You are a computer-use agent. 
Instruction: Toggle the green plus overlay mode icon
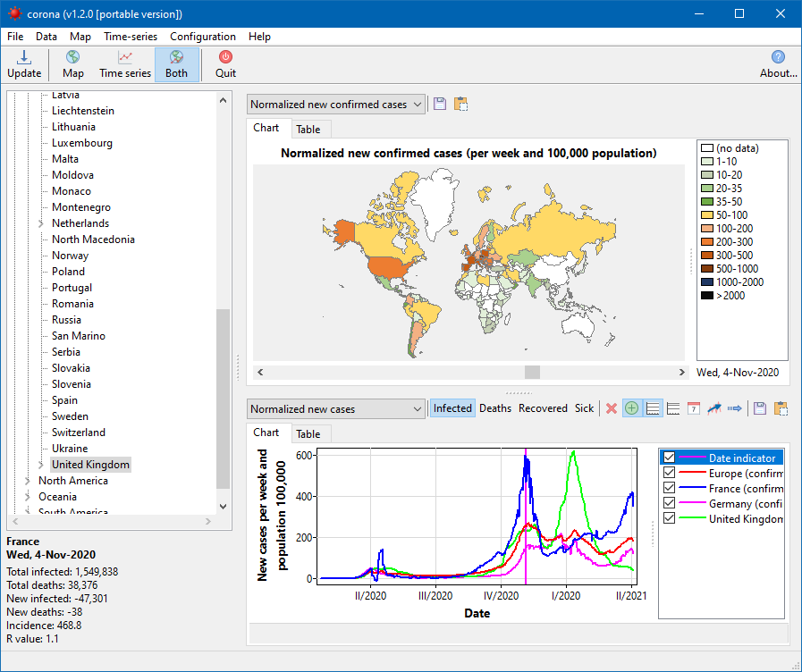[632, 408]
